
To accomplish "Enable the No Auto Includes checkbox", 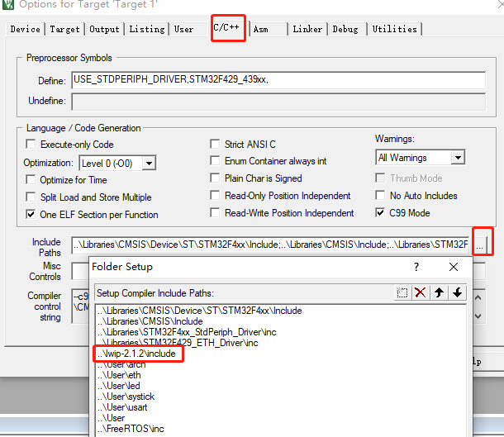I will tap(380, 195).
